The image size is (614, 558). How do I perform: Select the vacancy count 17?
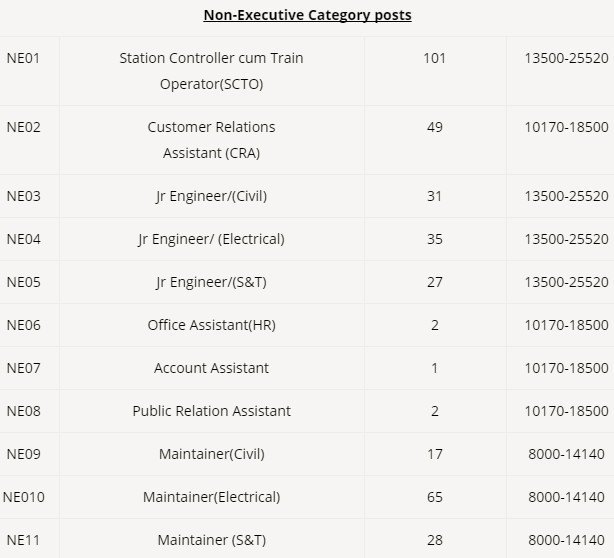[x=434, y=454]
